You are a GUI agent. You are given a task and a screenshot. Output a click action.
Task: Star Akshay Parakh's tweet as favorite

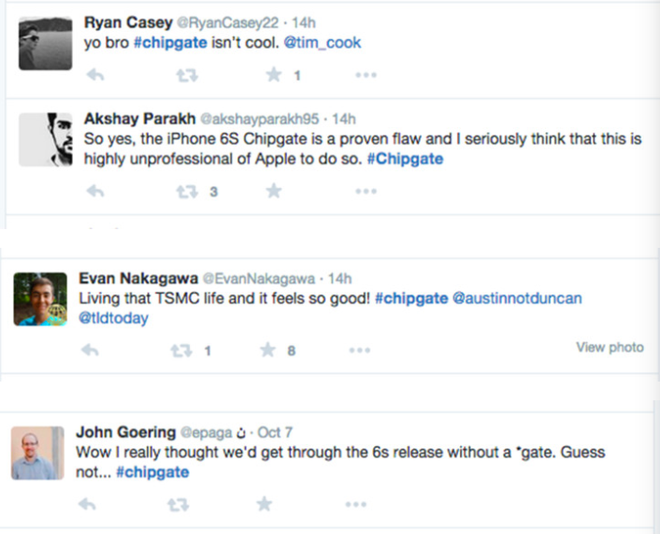(x=272, y=191)
